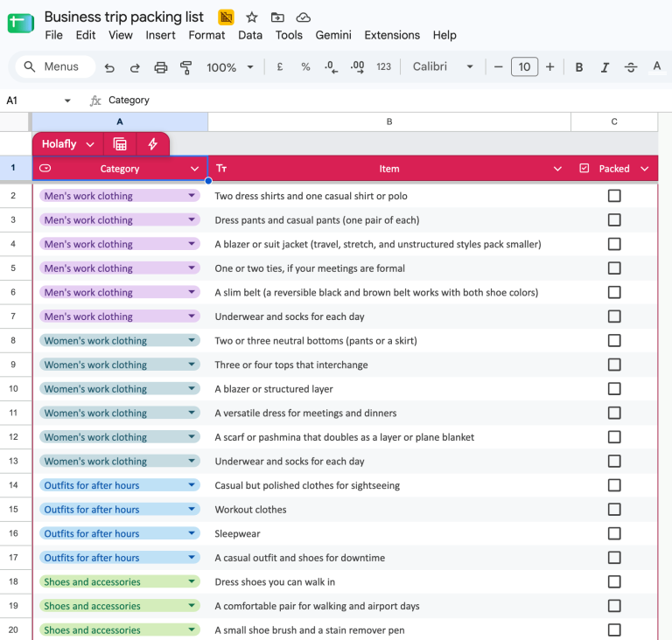
Task: Open the Calibri font dropdown
Action: (x=442, y=66)
